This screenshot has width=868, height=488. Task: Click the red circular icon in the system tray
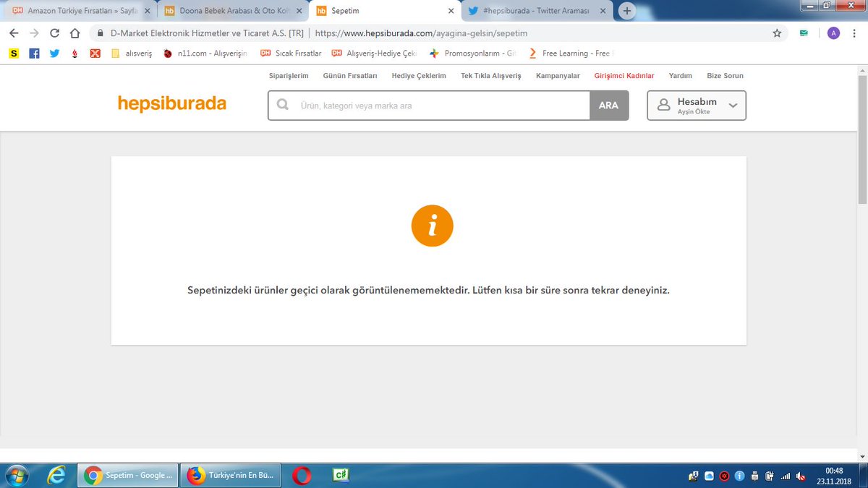tap(725, 476)
